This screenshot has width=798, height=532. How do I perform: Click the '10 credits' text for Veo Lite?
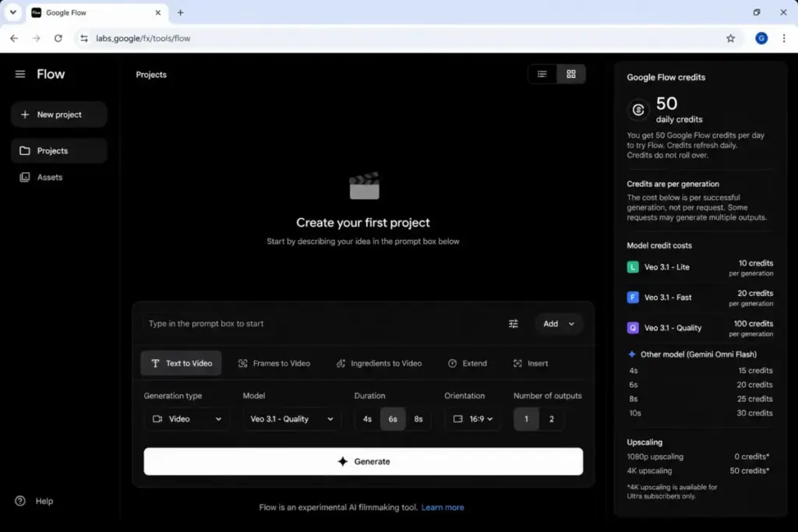[x=756, y=263]
